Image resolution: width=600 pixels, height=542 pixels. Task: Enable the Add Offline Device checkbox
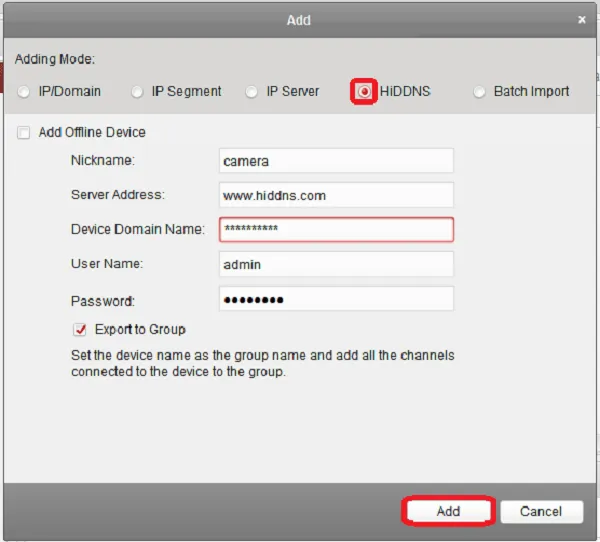click(24, 133)
